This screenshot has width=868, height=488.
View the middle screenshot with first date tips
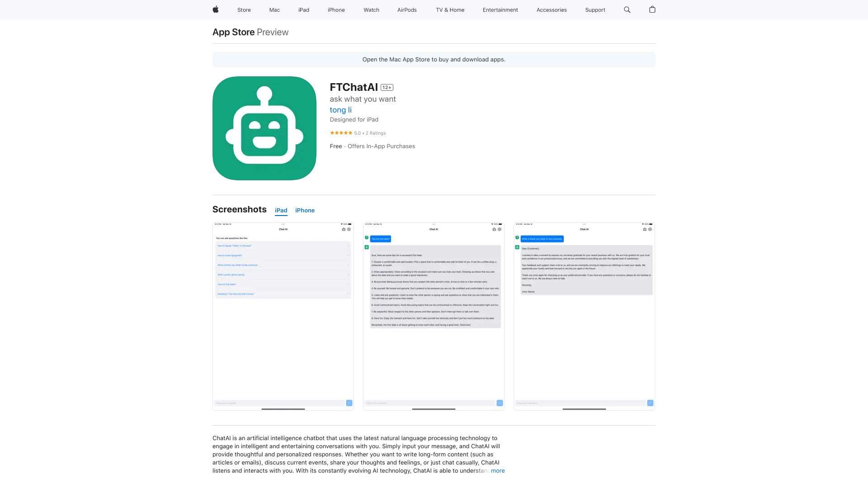point(434,315)
